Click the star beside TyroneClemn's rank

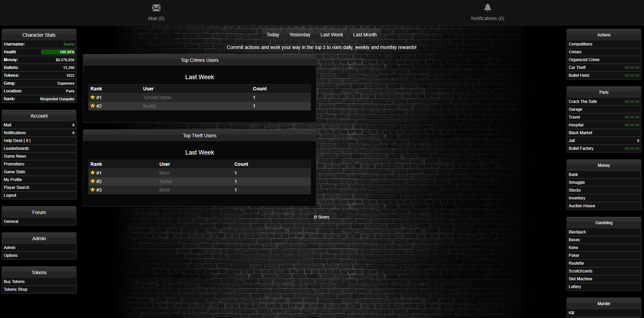[x=92, y=97]
